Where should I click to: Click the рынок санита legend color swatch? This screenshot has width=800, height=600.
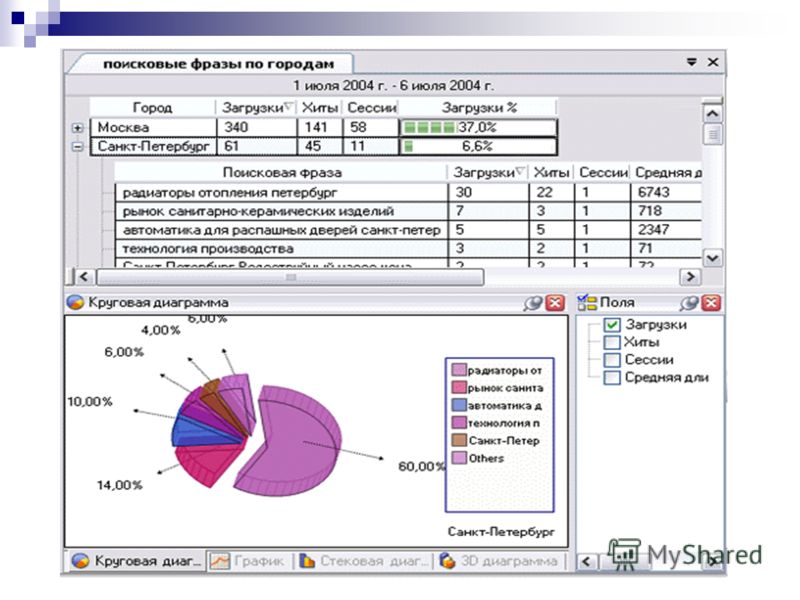(x=459, y=388)
